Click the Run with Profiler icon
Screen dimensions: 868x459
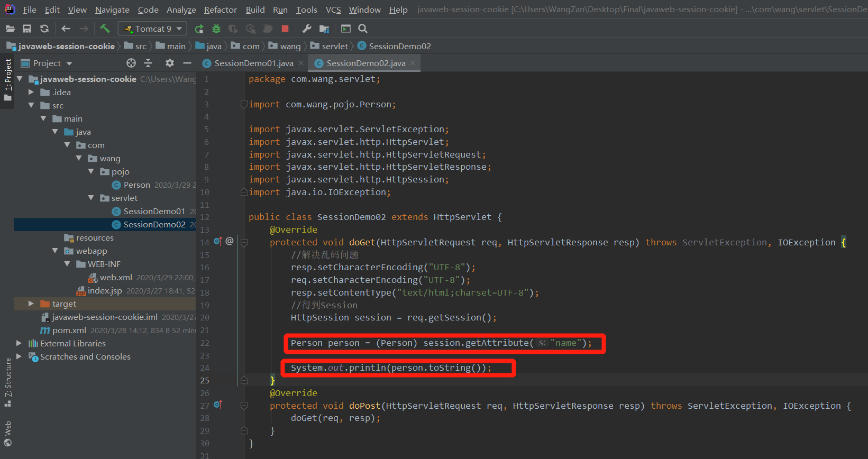click(x=251, y=29)
